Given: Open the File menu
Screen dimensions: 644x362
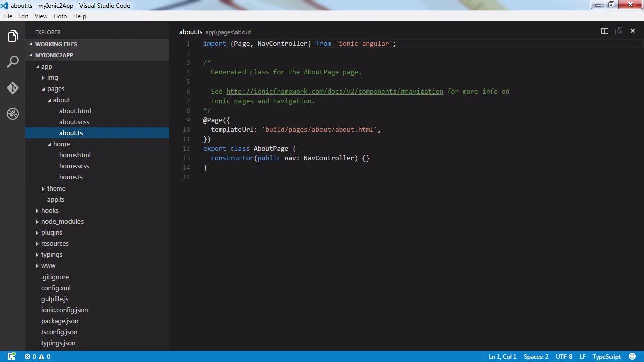Looking at the screenshot, I should (x=8, y=16).
